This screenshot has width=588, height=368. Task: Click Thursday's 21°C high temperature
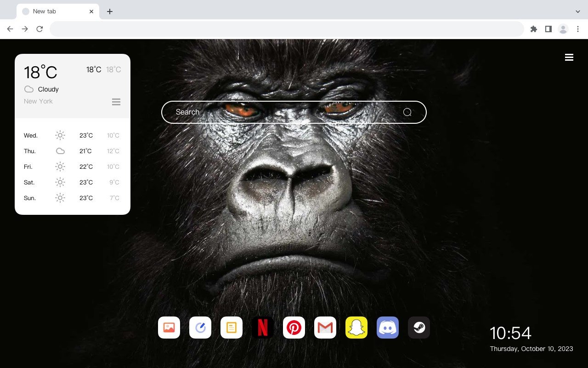[x=86, y=151]
